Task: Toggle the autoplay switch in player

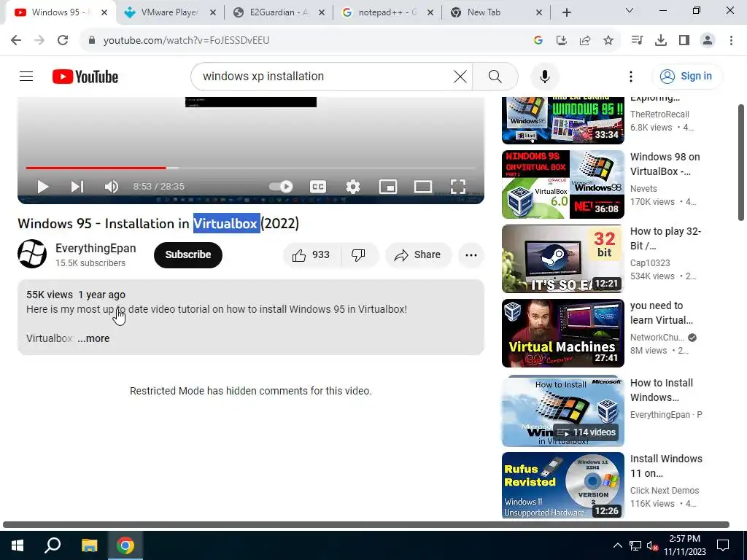Action: (x=281, y=187)
